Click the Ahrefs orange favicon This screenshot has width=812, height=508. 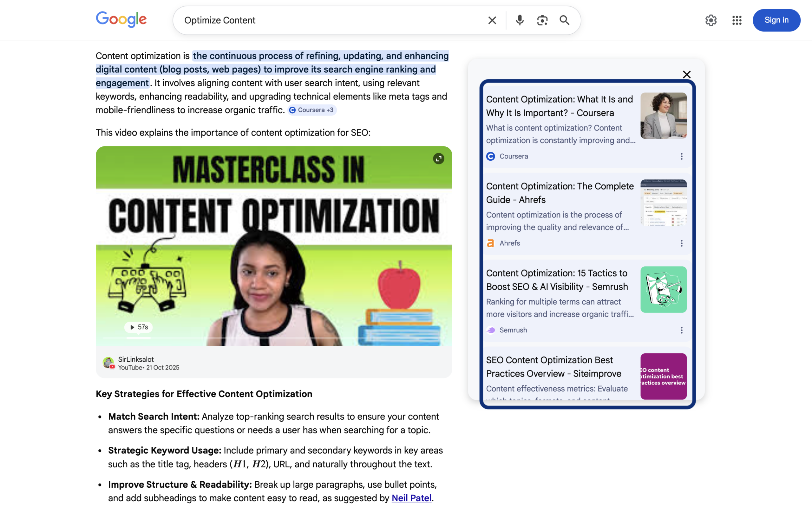click(x=491, y=243)
